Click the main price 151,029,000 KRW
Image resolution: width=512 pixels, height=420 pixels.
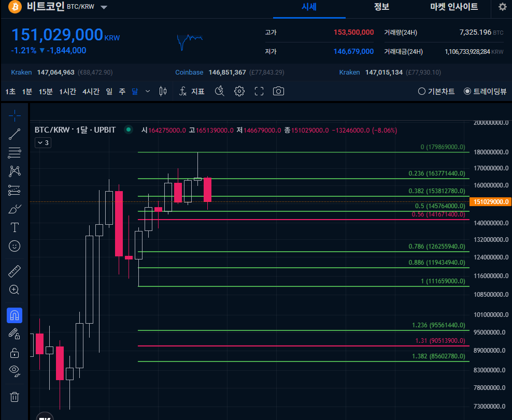[66, 35]
